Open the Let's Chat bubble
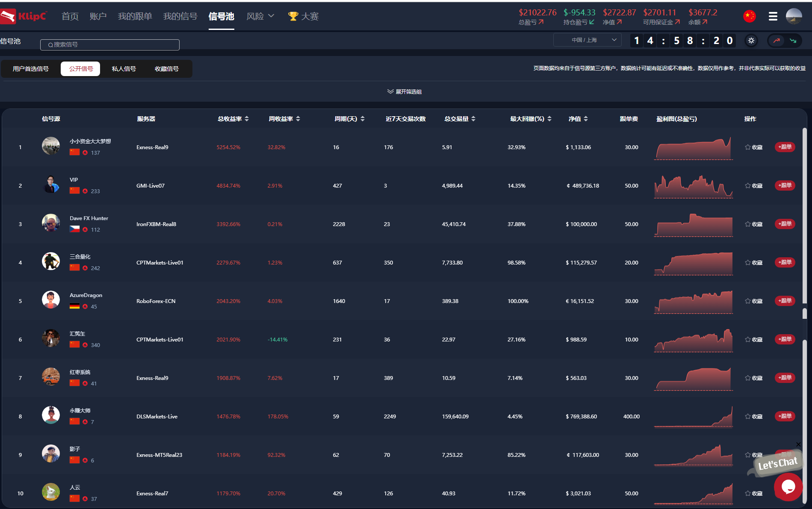The width and height of the screenshot is (812, 509). [788, 486]
